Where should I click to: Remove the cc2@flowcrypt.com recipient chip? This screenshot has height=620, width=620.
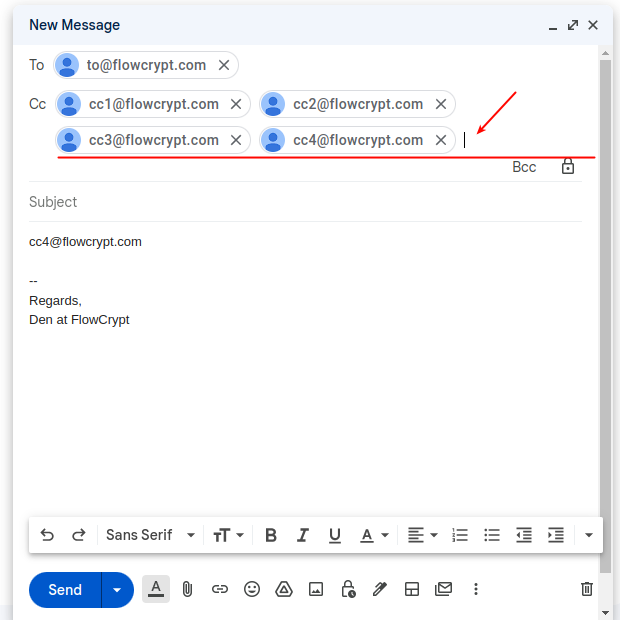441,104
